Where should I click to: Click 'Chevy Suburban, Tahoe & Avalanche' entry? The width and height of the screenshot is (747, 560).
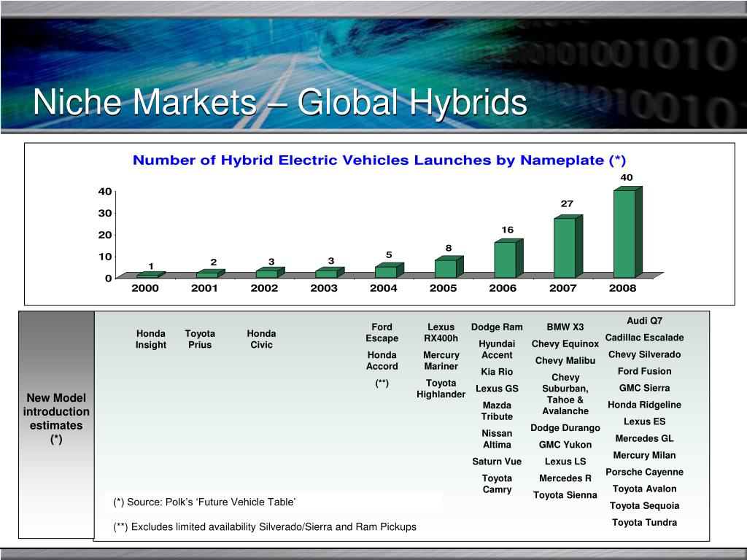pyautogui.click(x=565, y=394)
